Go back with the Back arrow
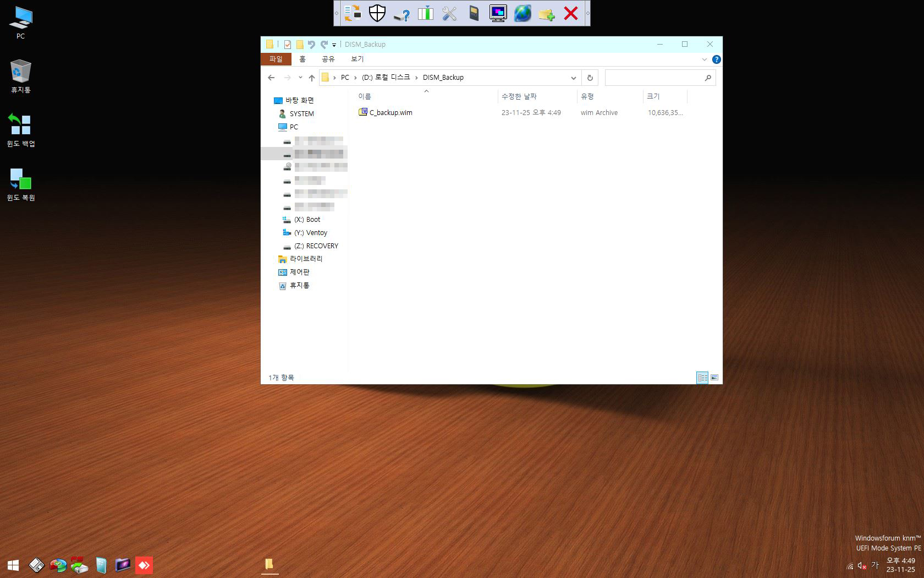This screenshot has width=924, height=578. coord(271,78)
